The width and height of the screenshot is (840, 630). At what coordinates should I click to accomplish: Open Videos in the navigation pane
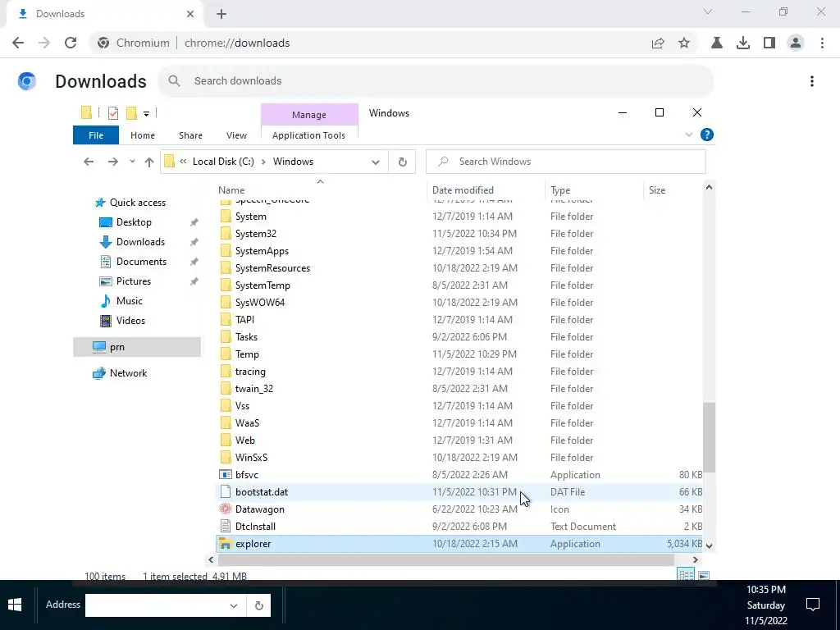pos(130,321)
